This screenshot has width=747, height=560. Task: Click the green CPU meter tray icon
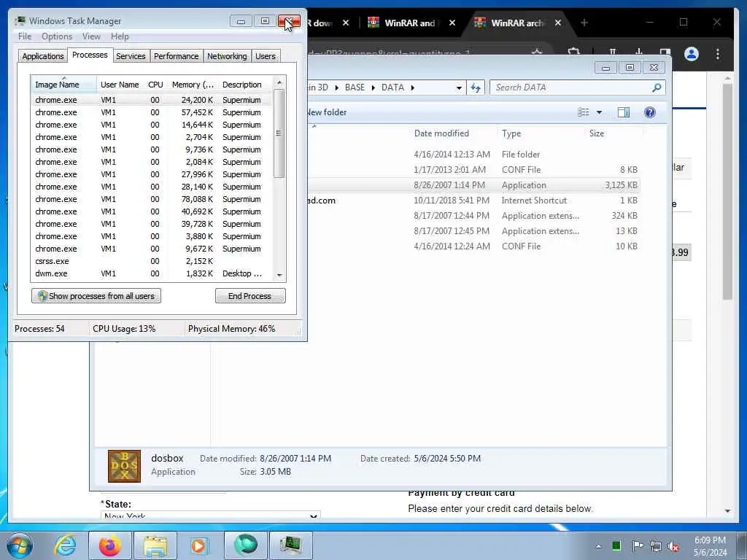pyautogui.click(x=616, y=545)
